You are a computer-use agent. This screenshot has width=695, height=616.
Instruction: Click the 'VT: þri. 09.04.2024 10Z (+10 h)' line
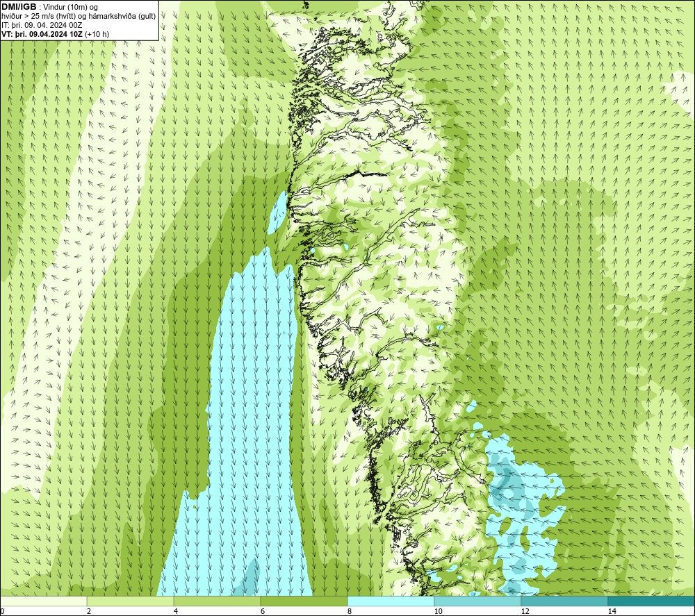tap(56, 34)
